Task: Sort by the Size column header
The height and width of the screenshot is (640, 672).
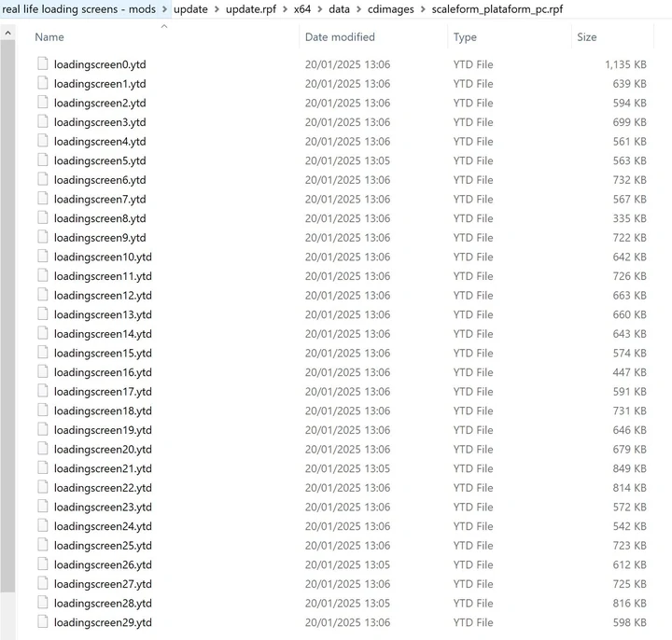Action: pyautogui.click(x=587, y=37)
